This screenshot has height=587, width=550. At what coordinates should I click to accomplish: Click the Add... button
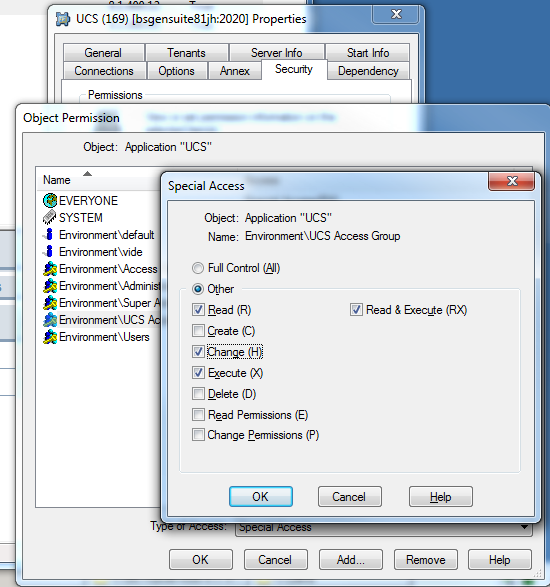(x=350, y=560)
